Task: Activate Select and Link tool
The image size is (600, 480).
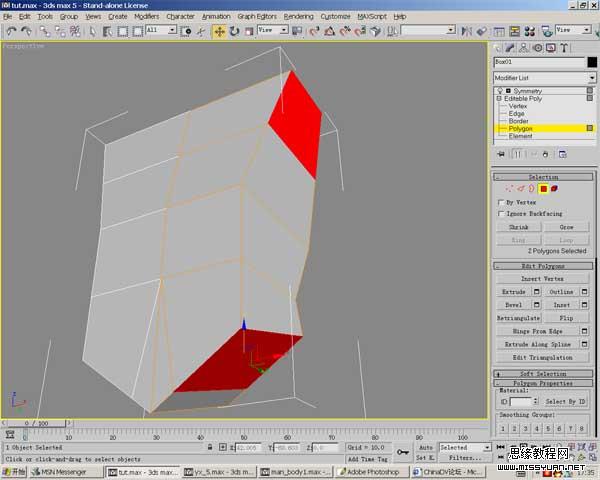Action: pyautogui.click(x=45, y=31)
